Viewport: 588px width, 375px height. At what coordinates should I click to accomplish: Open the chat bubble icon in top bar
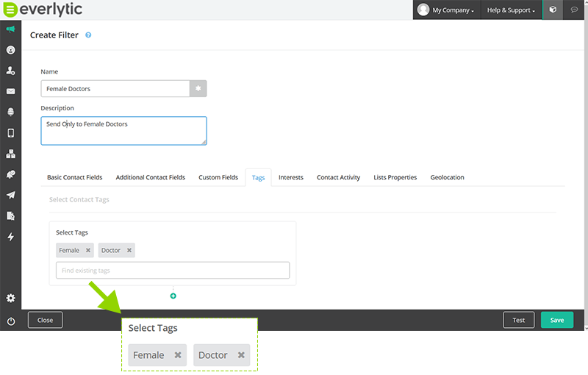coord(574,10)
